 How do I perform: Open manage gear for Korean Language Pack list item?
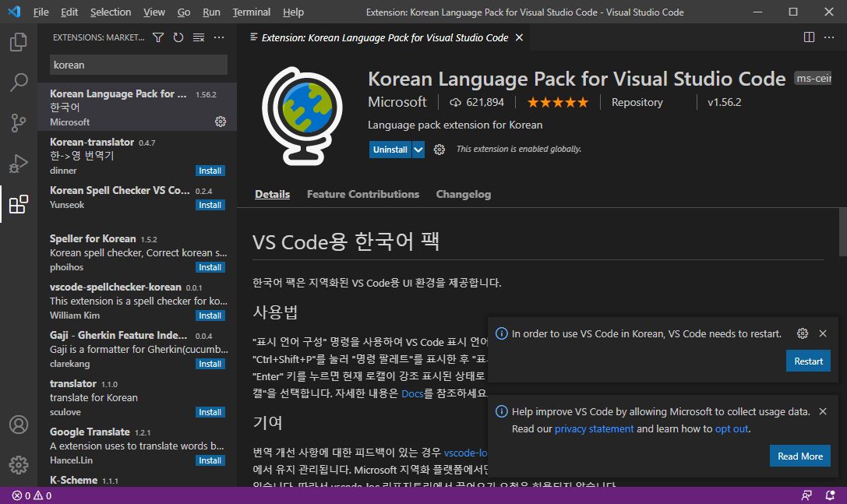click(221, 122)
